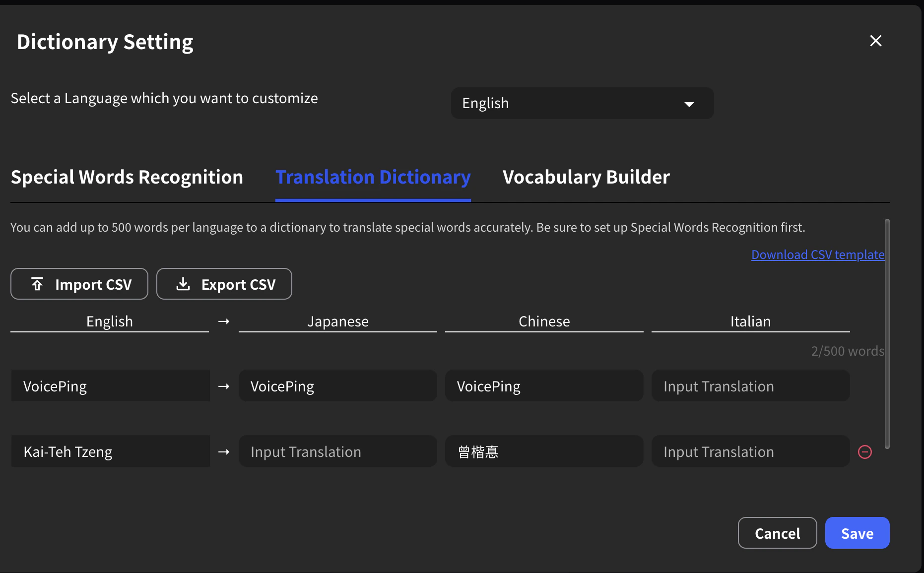Close the Dictionary Setting dialog
The width and height of the screenshot is (924, 573).
[876, 41]
